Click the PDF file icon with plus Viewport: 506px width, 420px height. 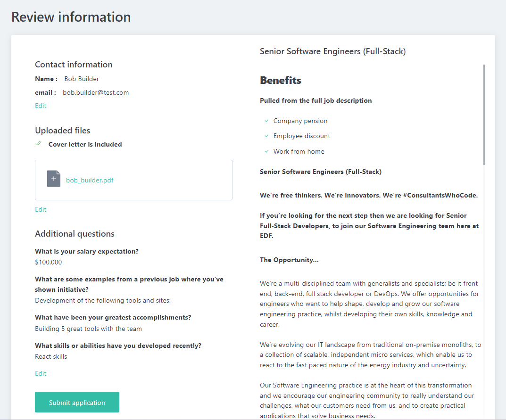click(54, 179)
